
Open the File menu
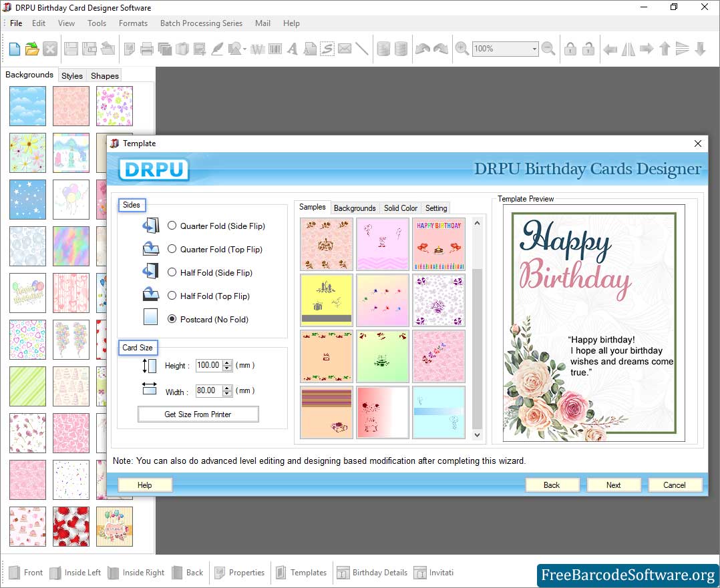pos(16,23)
